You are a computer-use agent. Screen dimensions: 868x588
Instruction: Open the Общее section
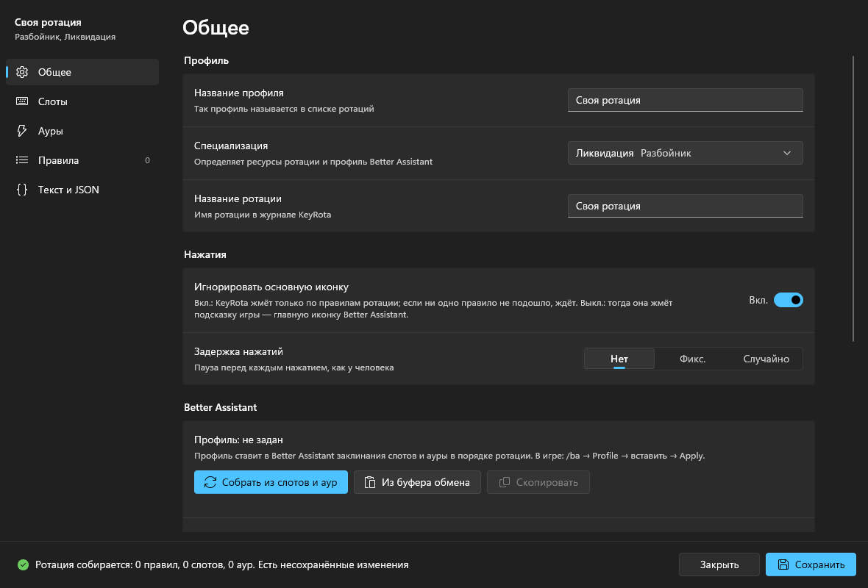82,72
